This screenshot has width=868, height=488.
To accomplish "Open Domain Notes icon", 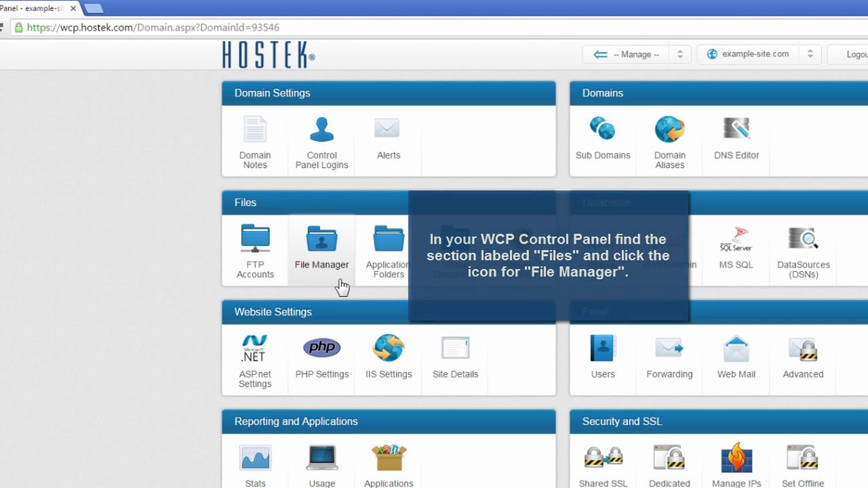I will [255, 129].
